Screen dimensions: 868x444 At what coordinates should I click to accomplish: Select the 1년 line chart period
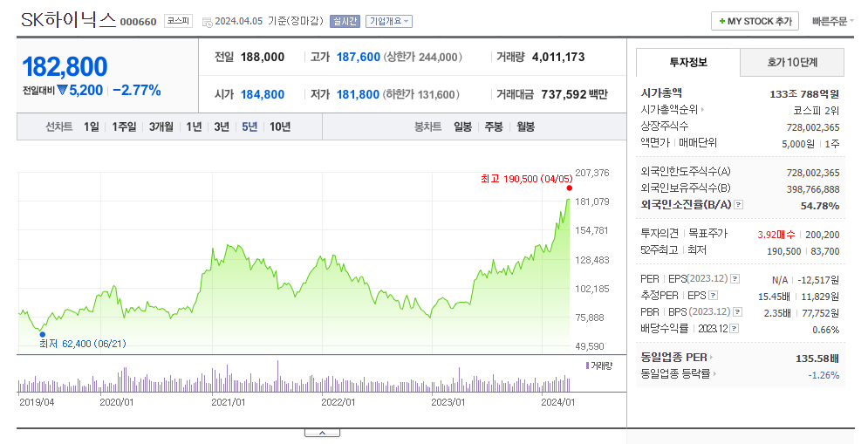(194, 126)
